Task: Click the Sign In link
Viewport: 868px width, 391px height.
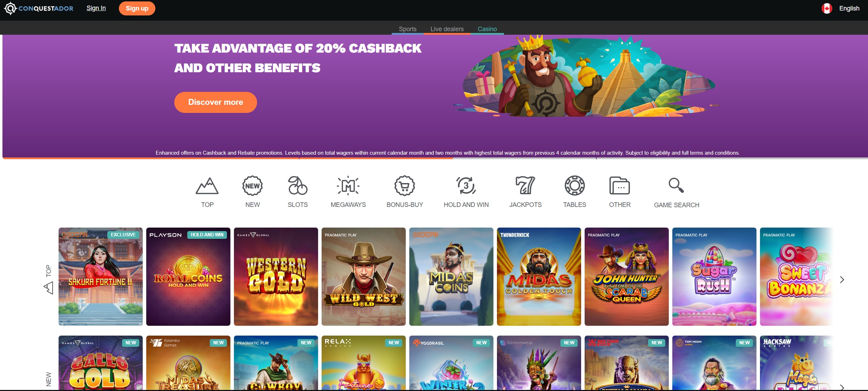Action: click(96, 8)
